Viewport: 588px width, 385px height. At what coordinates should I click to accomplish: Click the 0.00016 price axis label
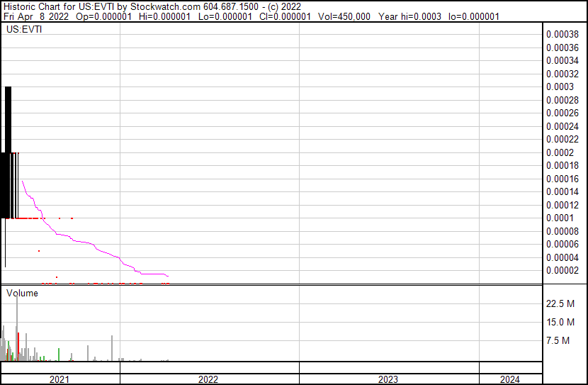[562, 179]
